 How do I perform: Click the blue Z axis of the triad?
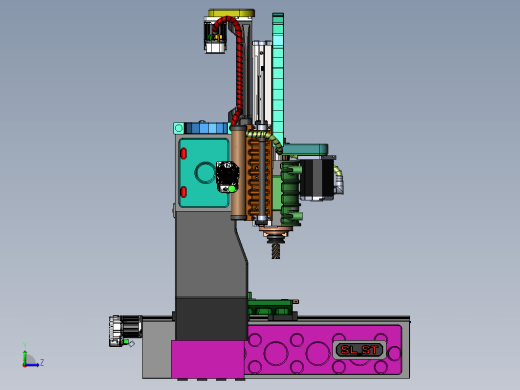point(33,365)
